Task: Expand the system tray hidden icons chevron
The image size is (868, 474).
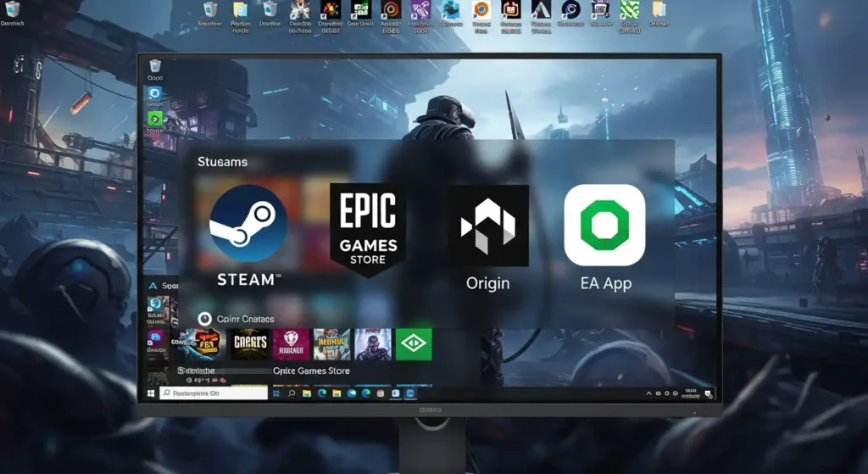Action: (x=648, y=393)
